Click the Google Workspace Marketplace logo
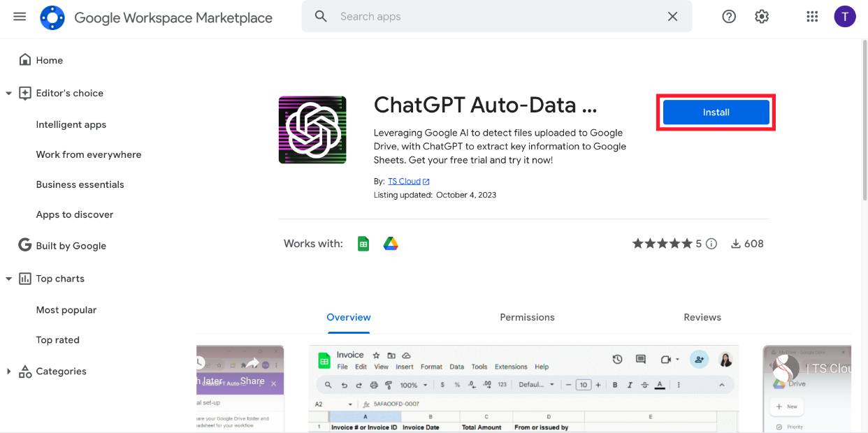 pos(52,17)
